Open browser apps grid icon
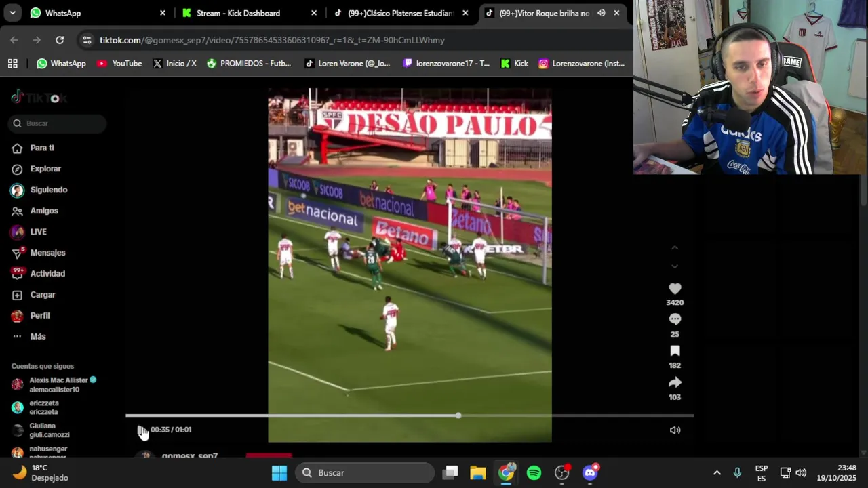868x488 pixels. click(12, 63)
